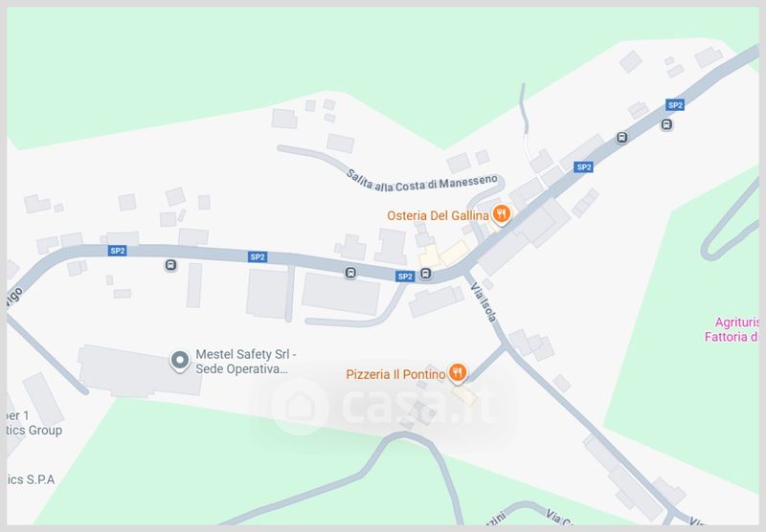766x532 pixels.
Task: Click the bus stop below the middle SP2 shield
Action: (x=350, y=273)
